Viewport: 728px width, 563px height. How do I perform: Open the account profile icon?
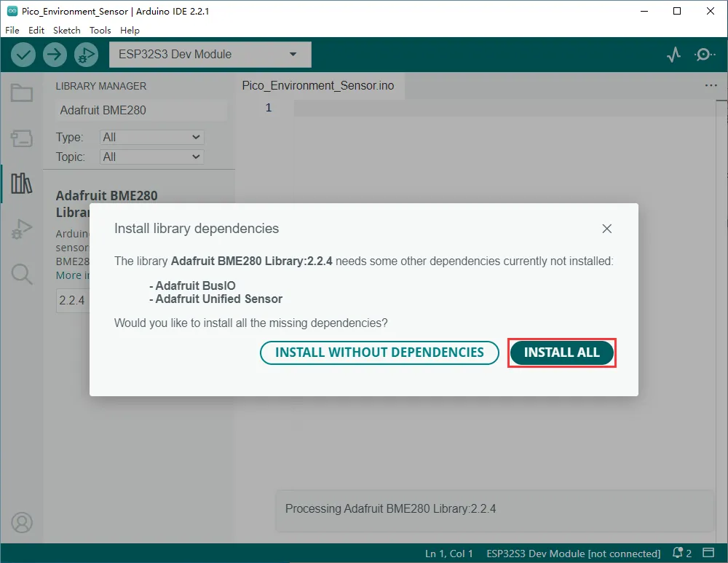[x=22, y=523]
